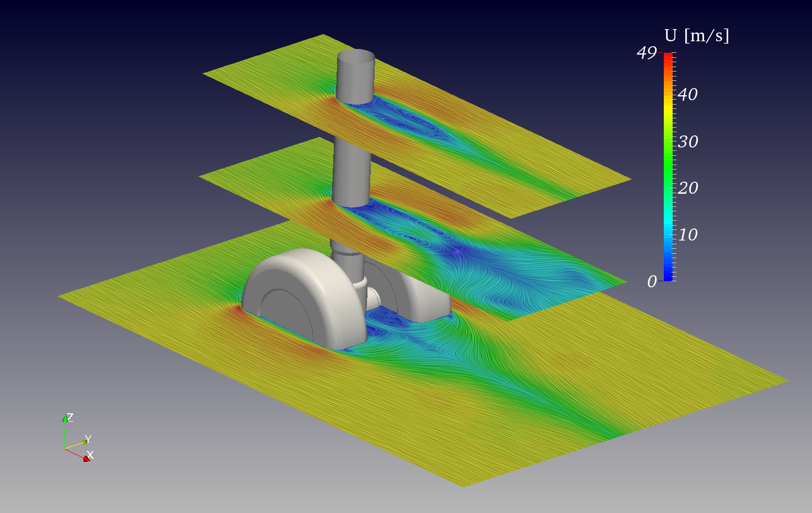Select the 0 label on the color legend
812x513 pixels.
point(652,281)
